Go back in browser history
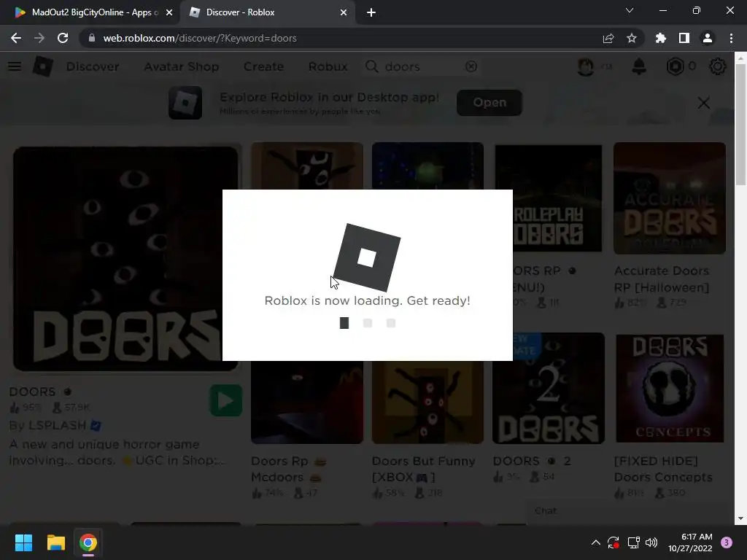This screenshot has width=747, height=560. coord(16,38)
